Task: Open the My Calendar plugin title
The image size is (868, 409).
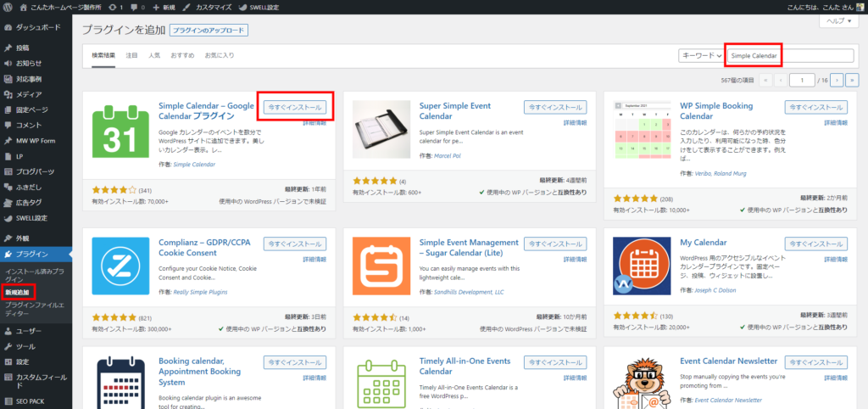Action: (703, 243)
